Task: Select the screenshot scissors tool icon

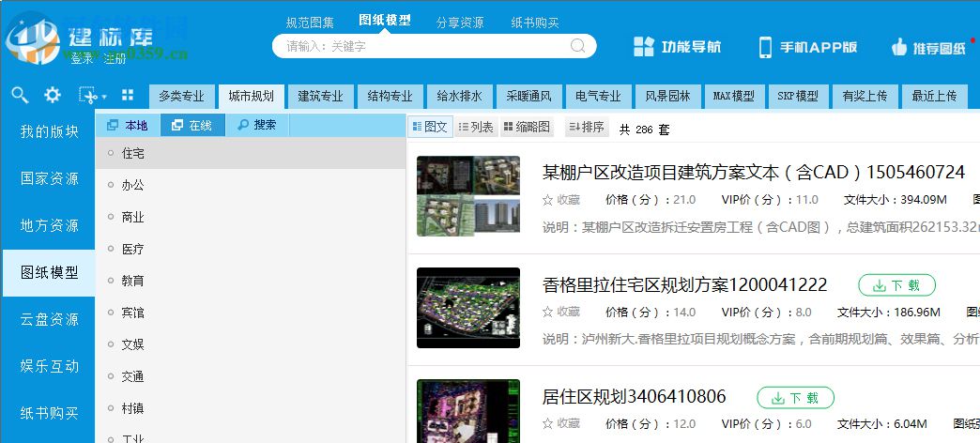Action: tap(88, 95)
